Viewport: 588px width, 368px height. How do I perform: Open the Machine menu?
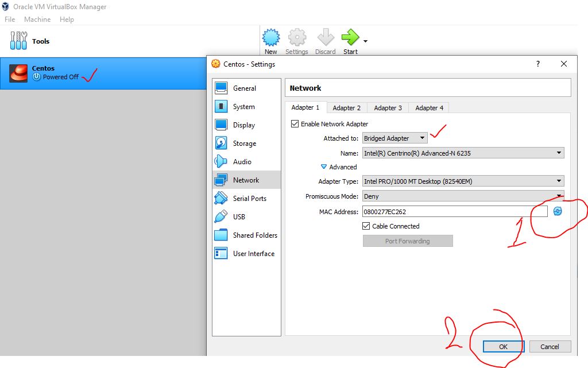point(37,20)
